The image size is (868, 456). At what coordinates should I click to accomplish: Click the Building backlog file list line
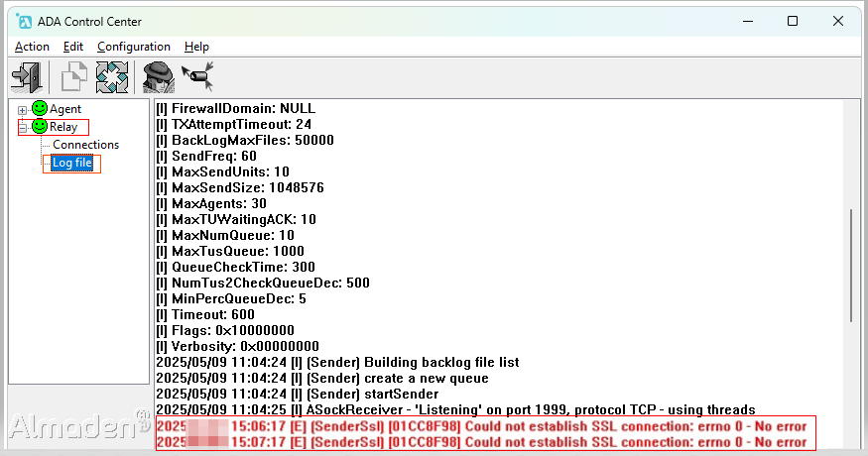point(337,363)
